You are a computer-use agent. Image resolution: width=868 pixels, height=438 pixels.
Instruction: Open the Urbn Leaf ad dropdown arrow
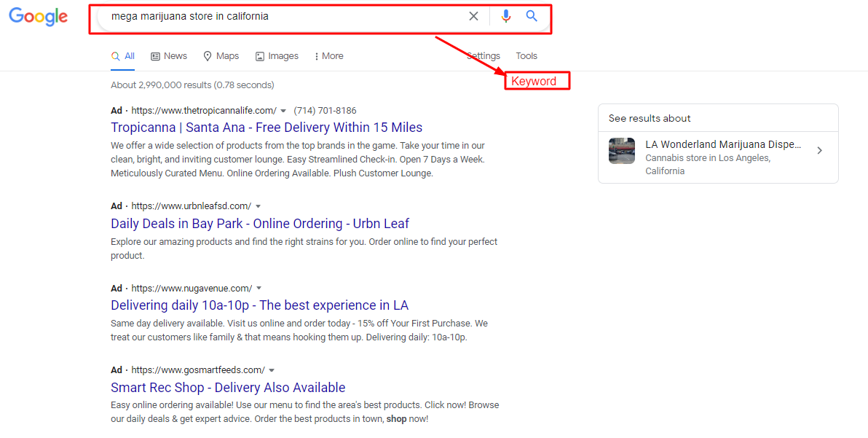click(x=259, y=206)
